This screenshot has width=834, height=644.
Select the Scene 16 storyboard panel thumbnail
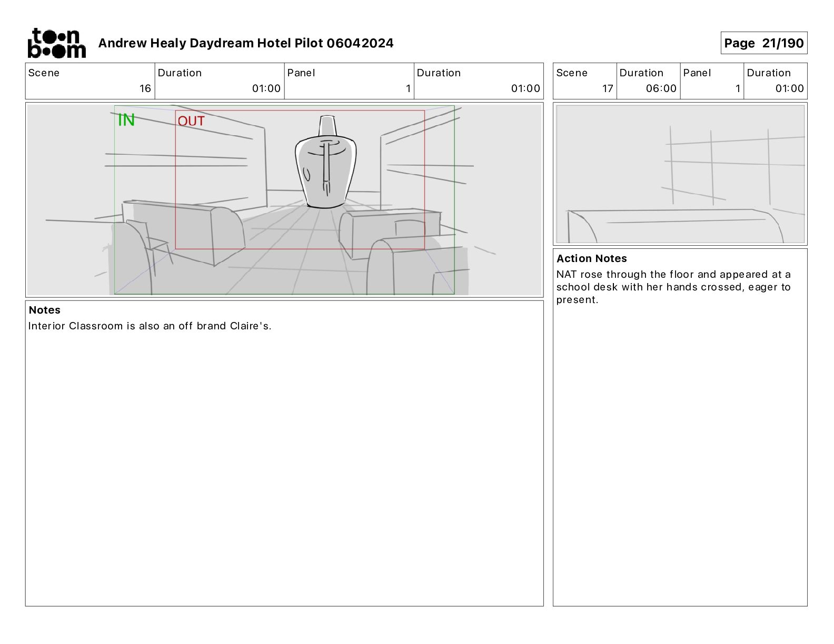[284, 200]
